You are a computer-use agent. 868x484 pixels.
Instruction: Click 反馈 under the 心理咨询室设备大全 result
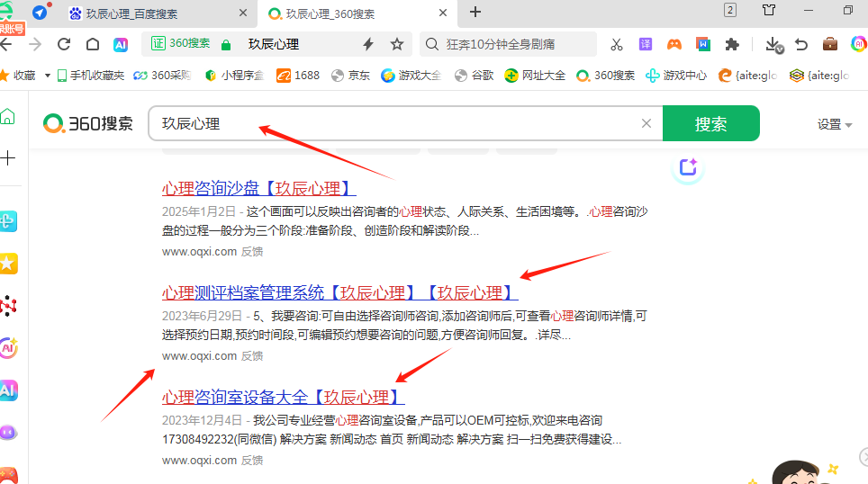click(x=252, y=461)
